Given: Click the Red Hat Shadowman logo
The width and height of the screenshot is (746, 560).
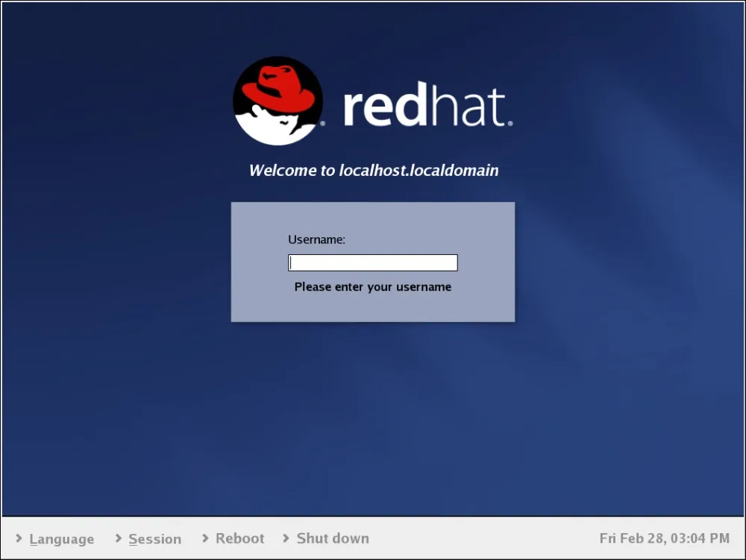Looking at the screenshot, I should [278, 101].
